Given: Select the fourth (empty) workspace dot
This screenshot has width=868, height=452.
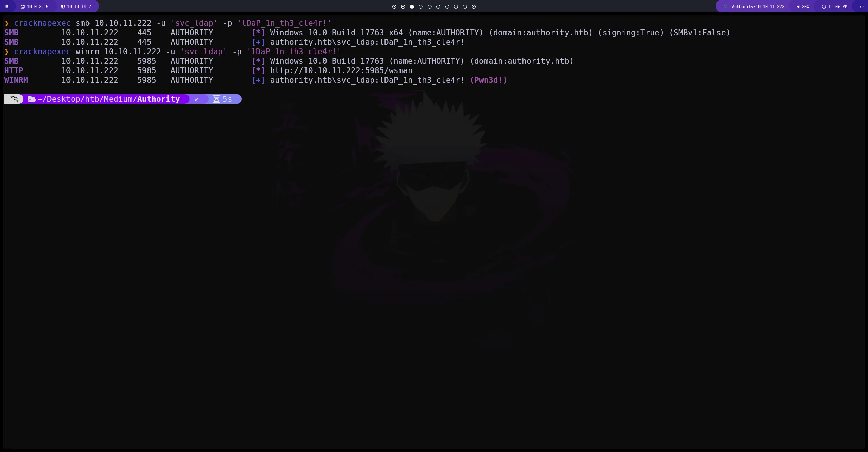Looking at the screenshot, I should (x=421, y=7).
